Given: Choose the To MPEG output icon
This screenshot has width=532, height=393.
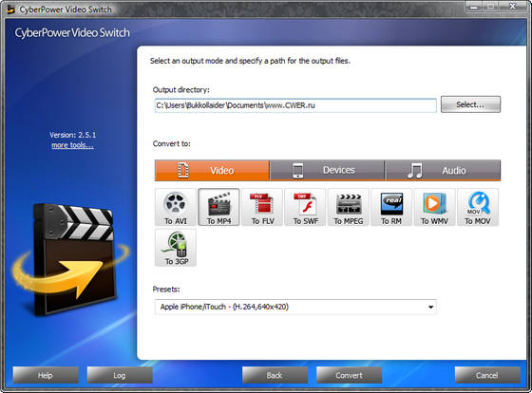Looking at the screenshot, I should (349, 207).
